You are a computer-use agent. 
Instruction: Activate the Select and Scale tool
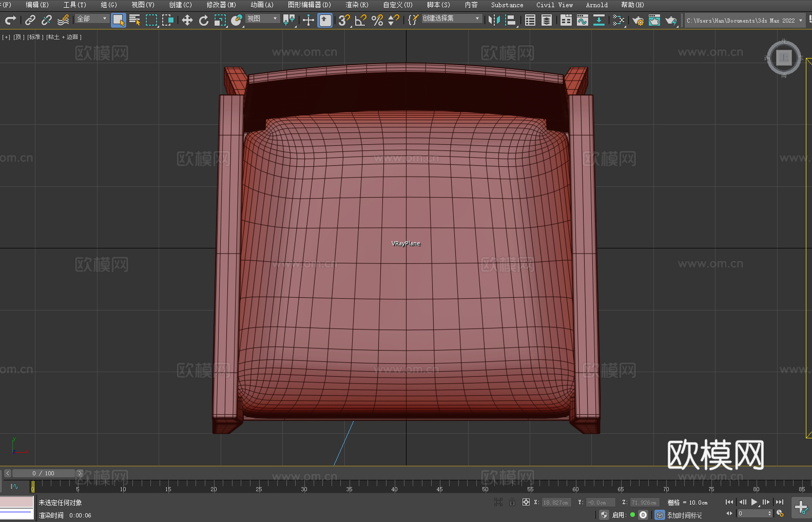(220, 20)
